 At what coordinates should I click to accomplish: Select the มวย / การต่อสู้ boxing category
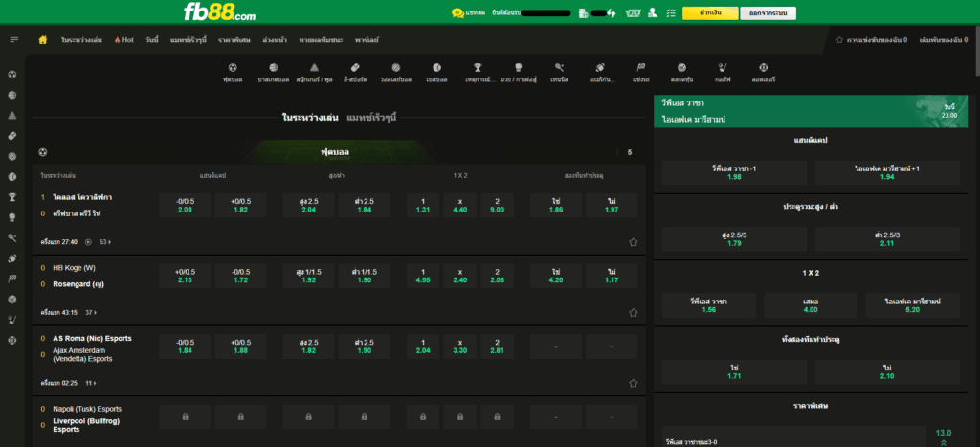pos(518,73)
